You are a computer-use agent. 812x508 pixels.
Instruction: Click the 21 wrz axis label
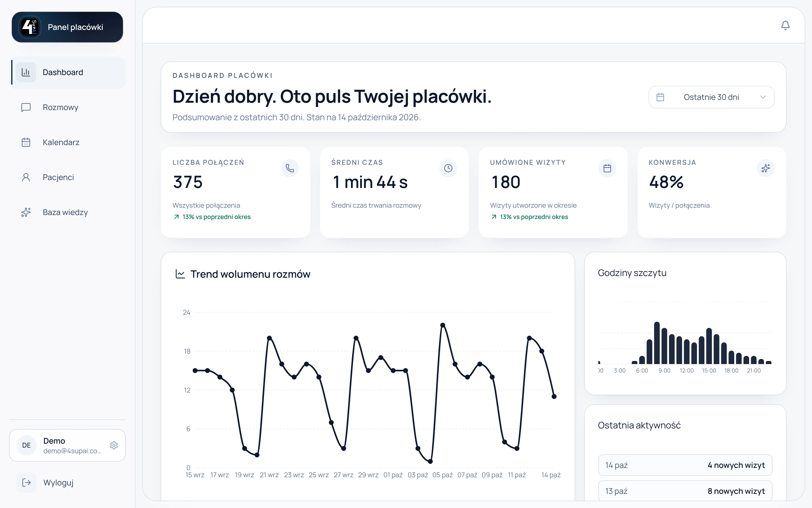point(269,475)
